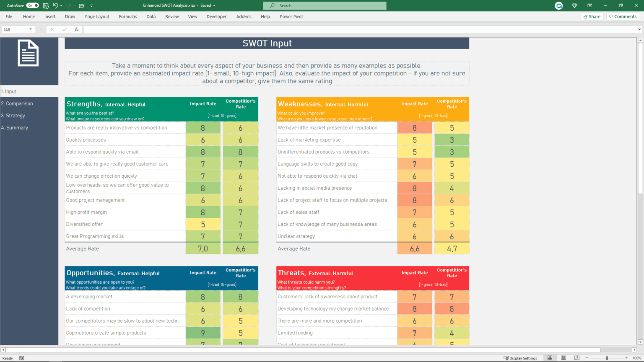
Task: Switch to Normal view in status bar
Action: pyautogui.click(x=550, y=358)
